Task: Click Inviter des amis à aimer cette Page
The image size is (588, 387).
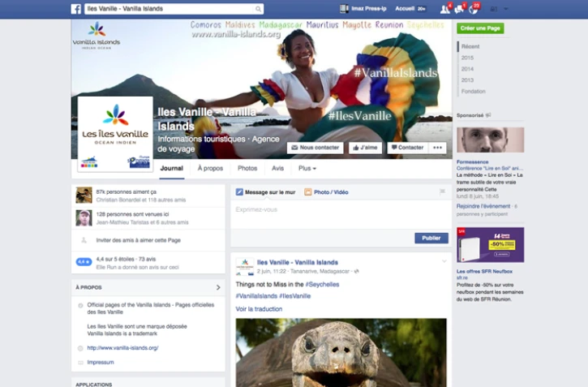Action: [x=139, y=240]
